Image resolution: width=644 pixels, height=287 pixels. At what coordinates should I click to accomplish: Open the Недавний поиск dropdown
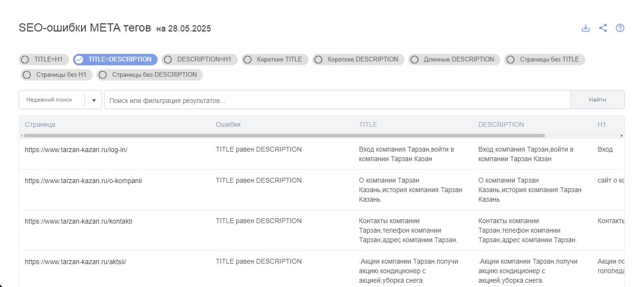coord(60,100)
